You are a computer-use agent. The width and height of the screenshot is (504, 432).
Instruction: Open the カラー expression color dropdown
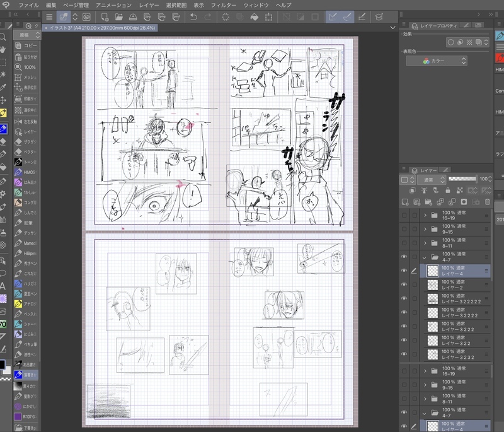(x=437, y=61)
